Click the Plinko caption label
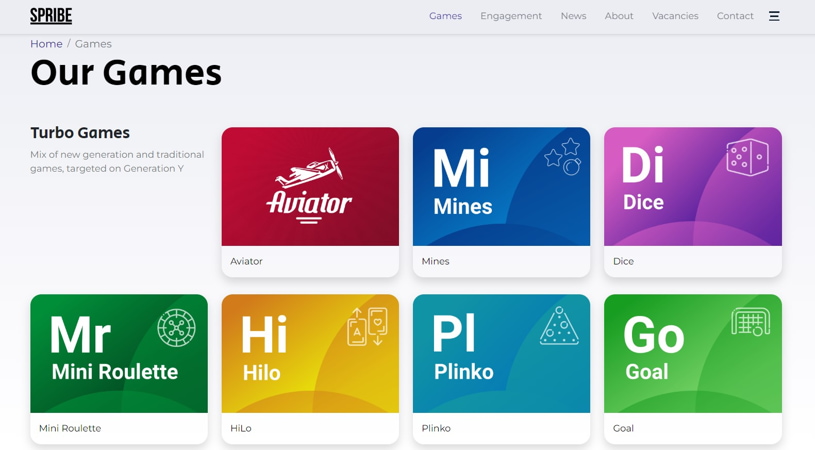 point(436,428)
